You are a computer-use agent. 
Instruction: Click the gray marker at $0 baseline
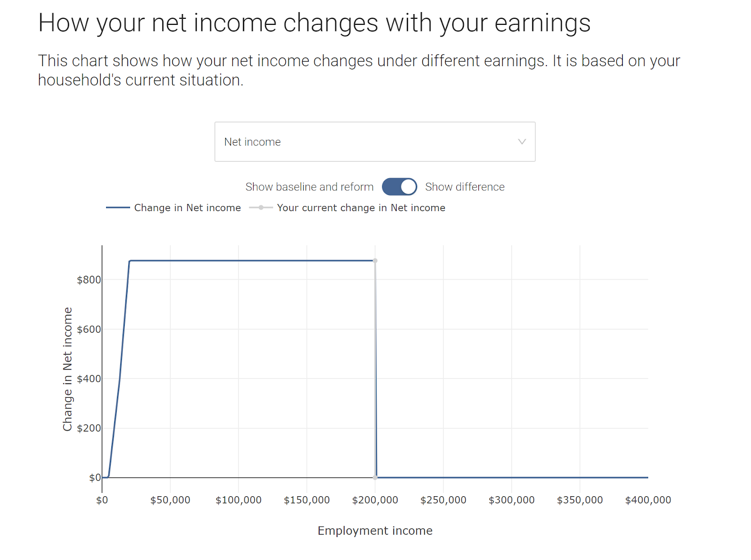(375, 477)
